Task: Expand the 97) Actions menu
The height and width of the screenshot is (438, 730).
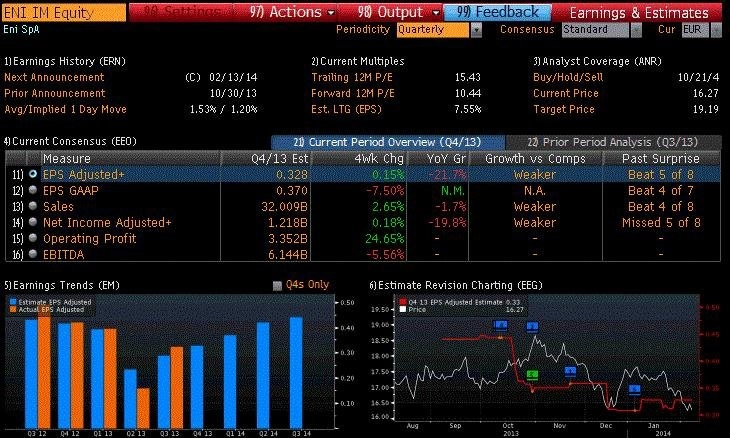Action: click(x=292, y=12)
